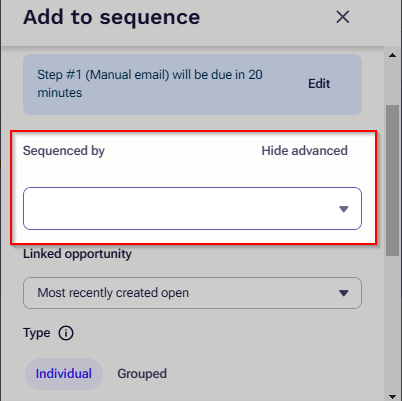The height and width of the screenshot is (401, 402).
Task: Close the Add to sequence dialog
Action: (343, 17)
